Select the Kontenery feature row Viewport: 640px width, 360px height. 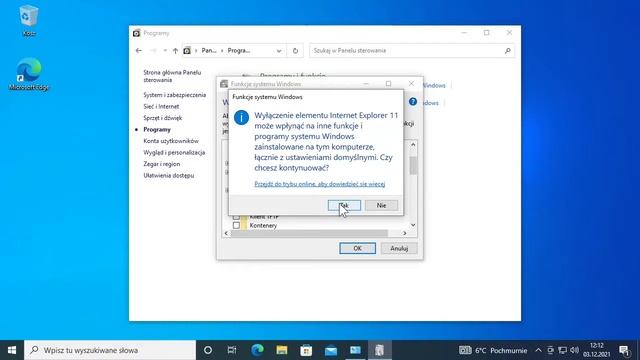(x=263, y=225)
